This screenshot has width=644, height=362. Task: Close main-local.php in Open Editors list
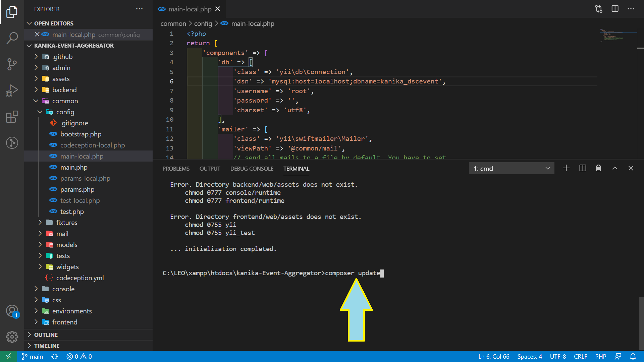point(37,34)
